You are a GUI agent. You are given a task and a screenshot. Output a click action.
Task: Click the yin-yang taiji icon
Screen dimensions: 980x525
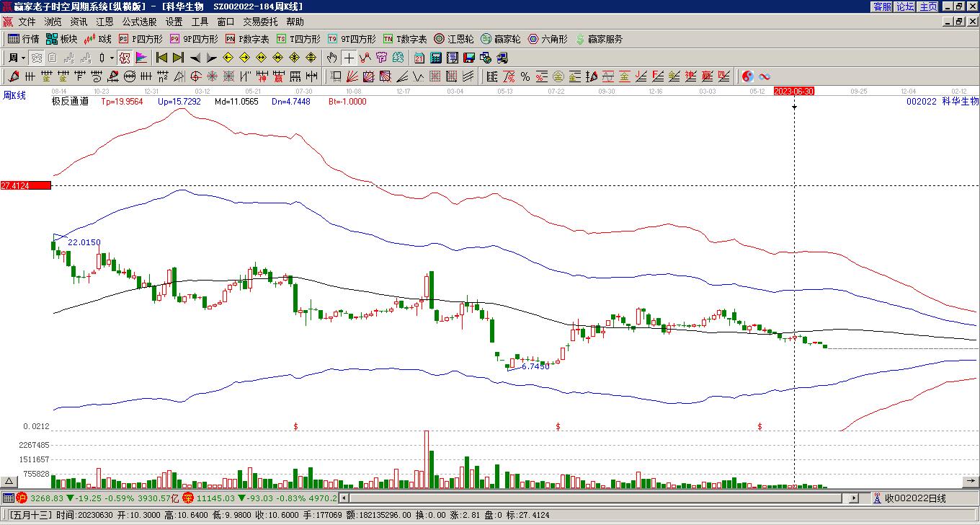[x=748, y=76]
